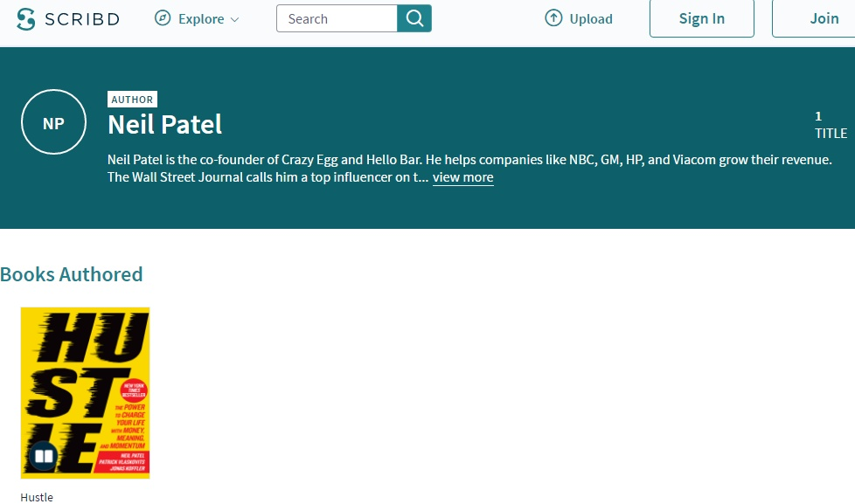855x504 pixels.
Task: Click the Neil Patel author name heading
Action: [x=164, y=124]
